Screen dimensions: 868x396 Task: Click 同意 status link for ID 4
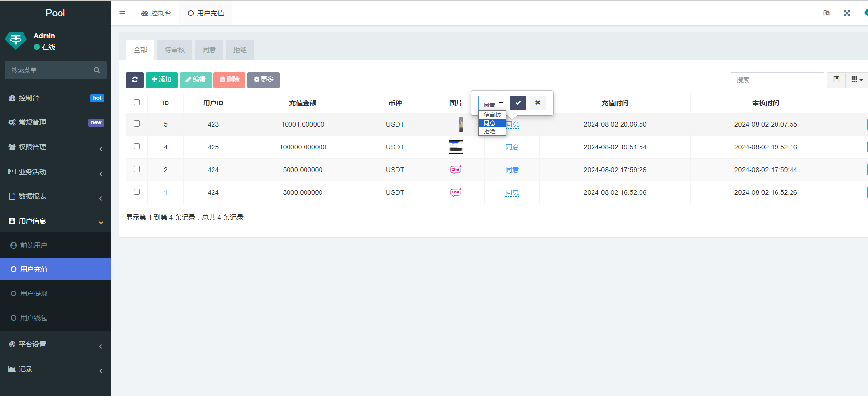(512, 147)
